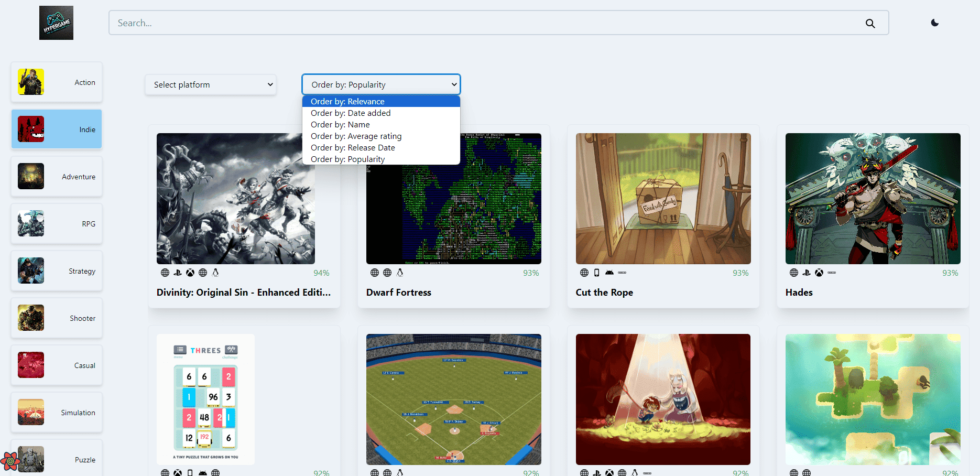Click the 94% rating on Divinity
Screen dimensions: 980x476
tap(321, 273)
